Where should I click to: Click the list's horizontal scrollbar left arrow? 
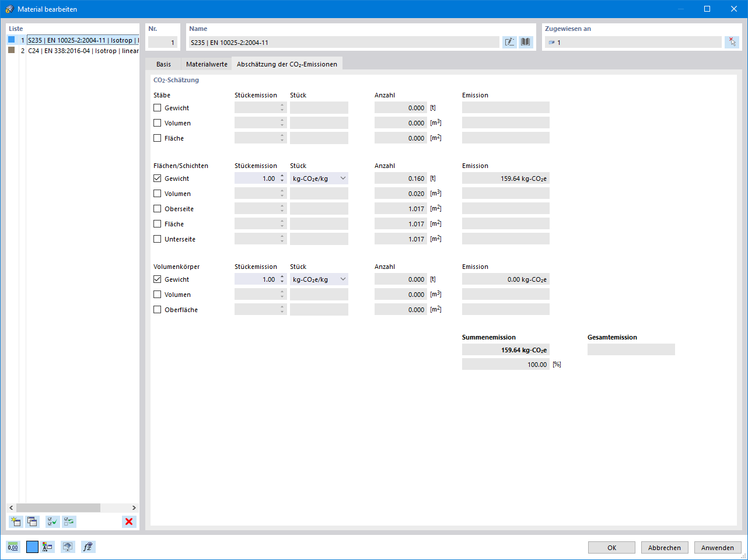point(11,508)
